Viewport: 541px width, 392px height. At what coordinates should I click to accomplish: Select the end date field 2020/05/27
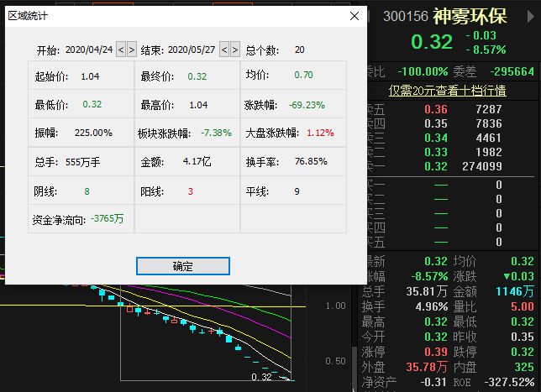[192, 50]
